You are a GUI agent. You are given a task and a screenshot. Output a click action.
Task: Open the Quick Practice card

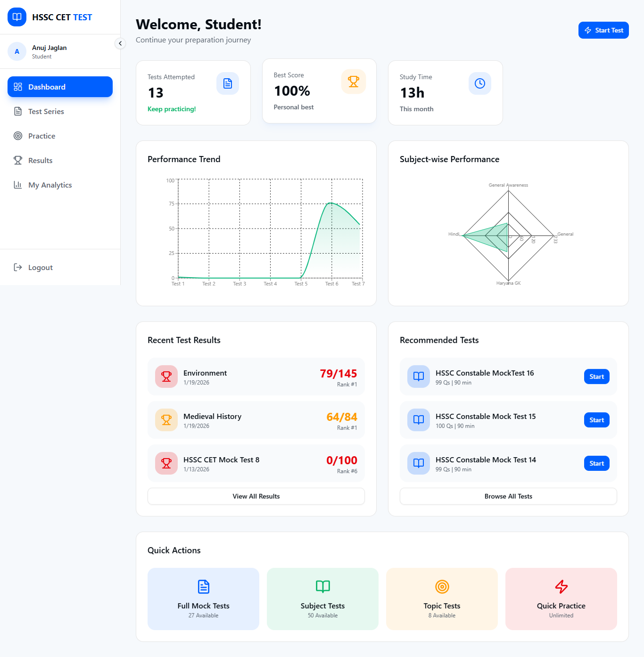click(561, 599)
